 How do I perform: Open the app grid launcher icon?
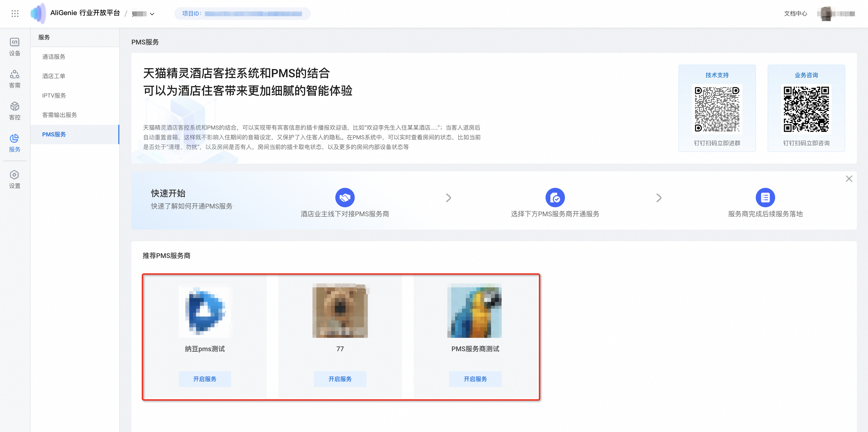tap(15, 14)
